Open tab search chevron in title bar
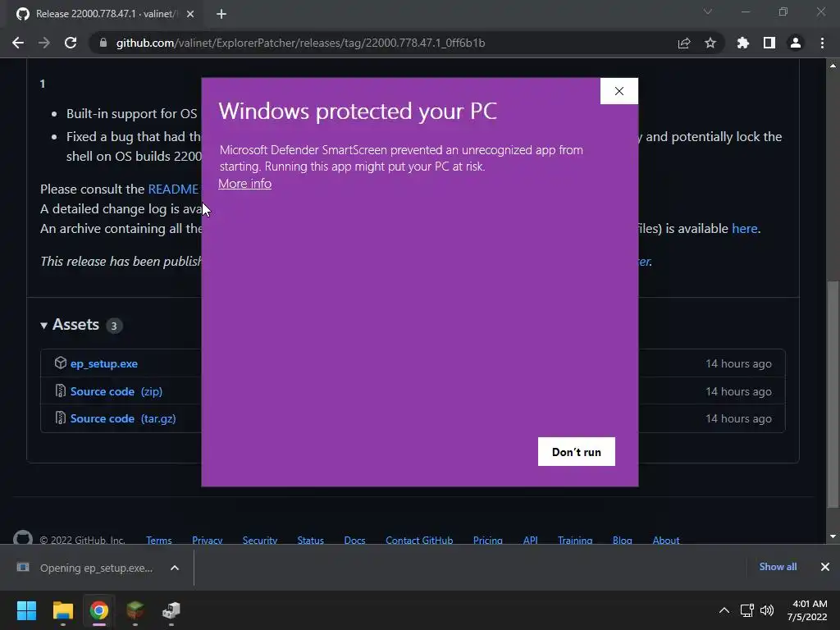The width and height of the screenshot is (840, 630). click(x=708, y=11)
